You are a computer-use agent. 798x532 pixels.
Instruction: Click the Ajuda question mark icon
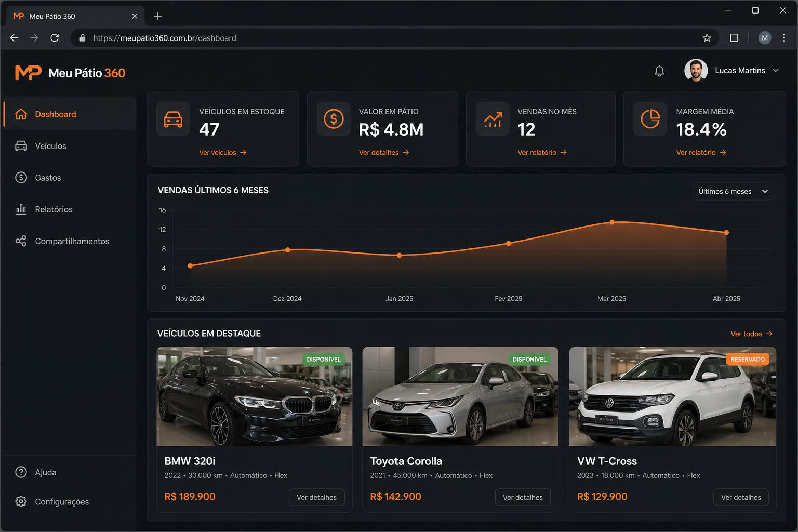click(21, 472)
